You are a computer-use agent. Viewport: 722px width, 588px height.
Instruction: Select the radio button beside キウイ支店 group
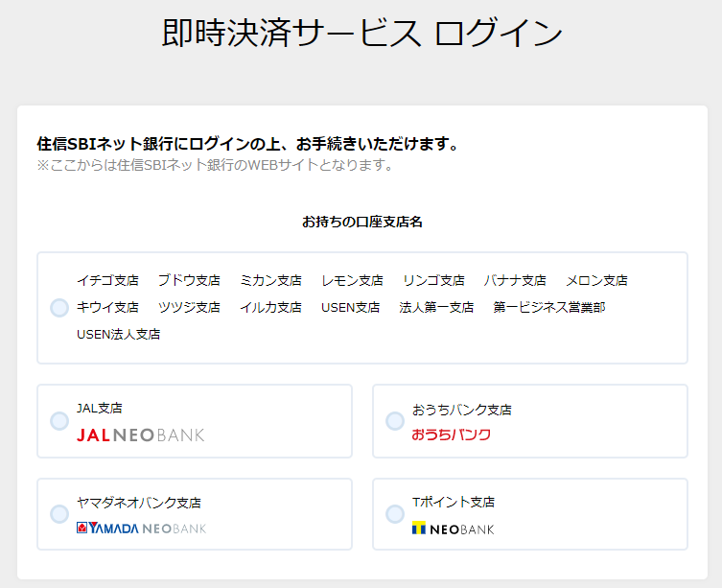coord(59,308)
